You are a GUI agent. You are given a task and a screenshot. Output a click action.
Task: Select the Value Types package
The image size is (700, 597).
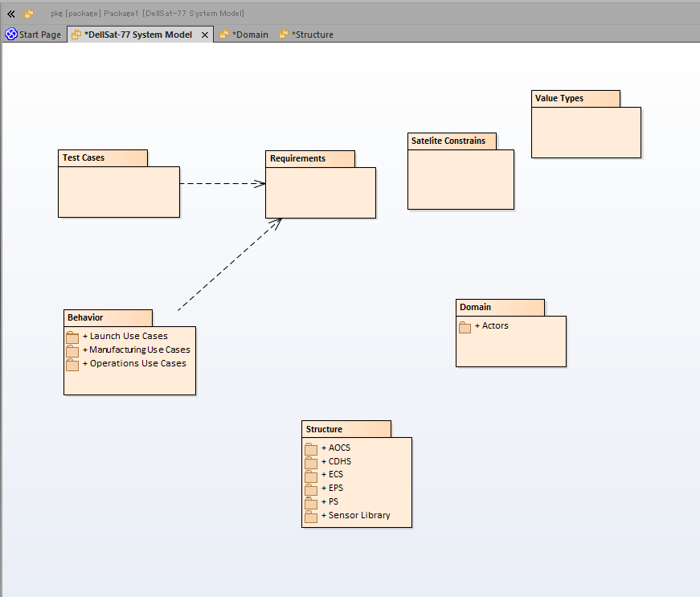click(586, 124)
